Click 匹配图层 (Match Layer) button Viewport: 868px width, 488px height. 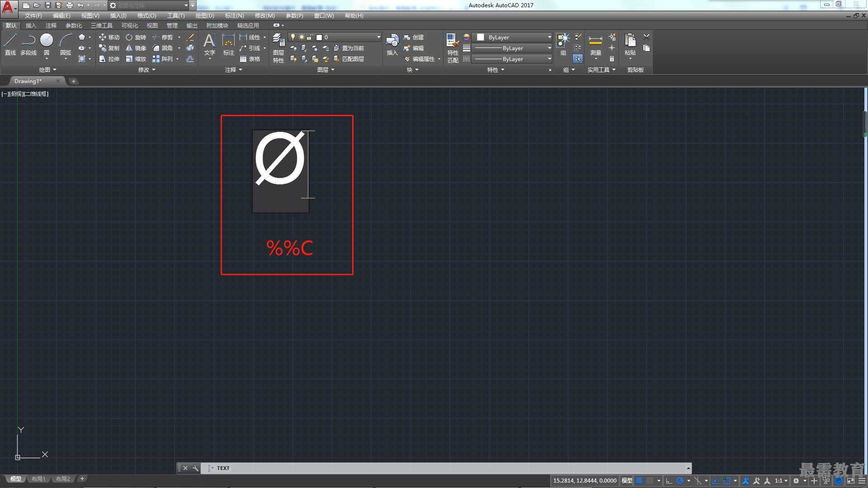tap(349, 59)
